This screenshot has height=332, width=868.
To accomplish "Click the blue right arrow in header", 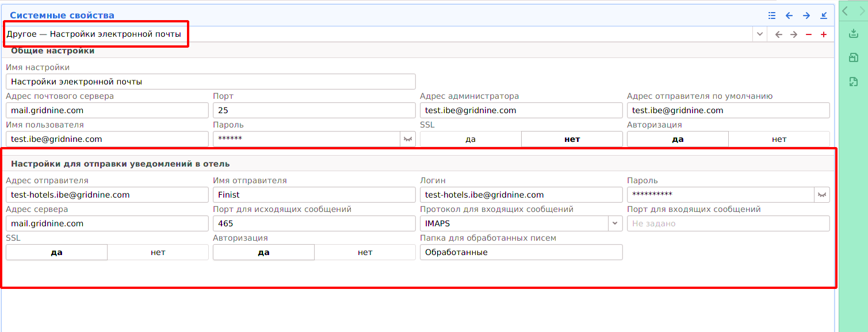I will (x=806, y=16).
